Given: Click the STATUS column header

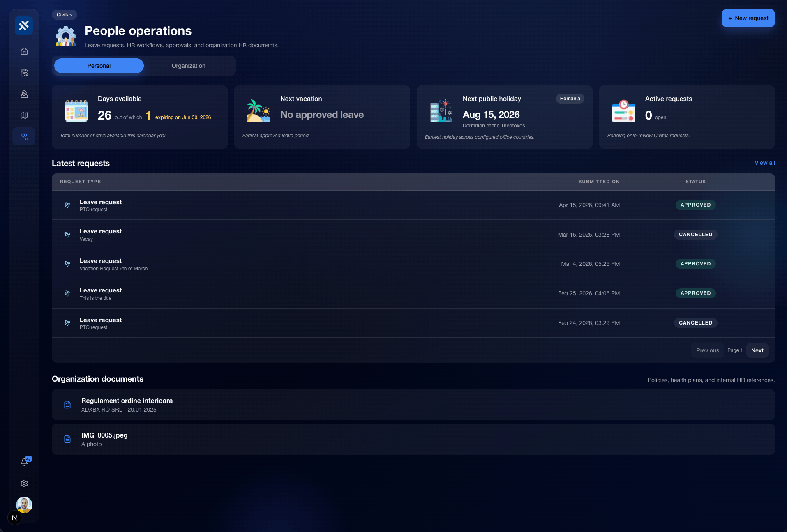Looking at the screenshot, I should pos(695,182).
